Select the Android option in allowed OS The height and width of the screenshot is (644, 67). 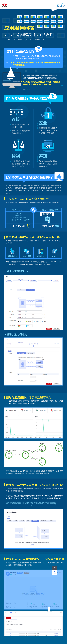click(x=29, y=321)
